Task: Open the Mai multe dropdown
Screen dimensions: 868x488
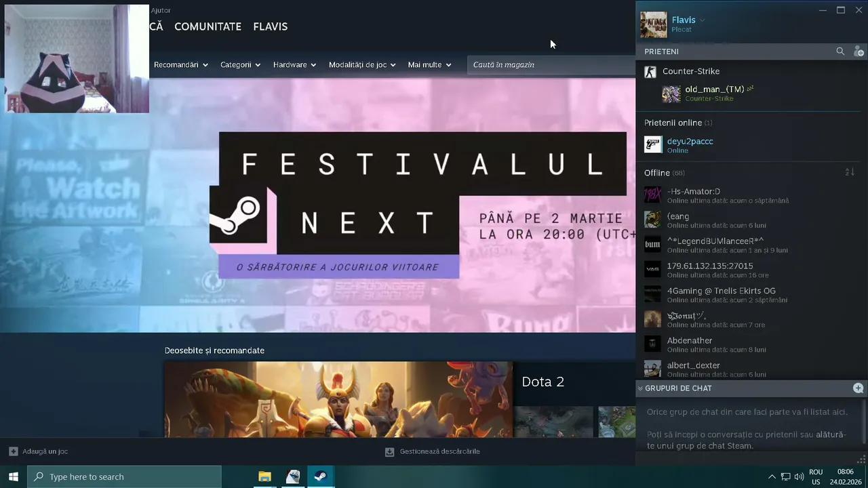Action: click(430, 65)
